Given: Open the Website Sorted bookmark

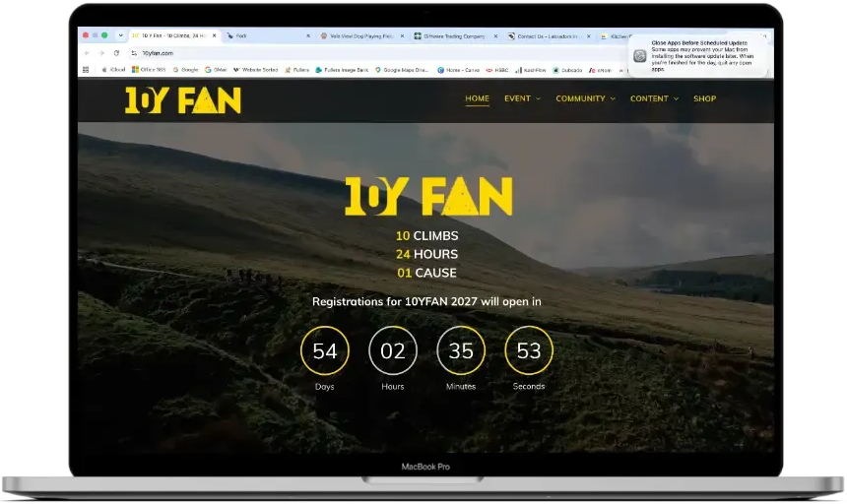Looking at the screenshot, I should pyautogui.click(x=255, y=70).
